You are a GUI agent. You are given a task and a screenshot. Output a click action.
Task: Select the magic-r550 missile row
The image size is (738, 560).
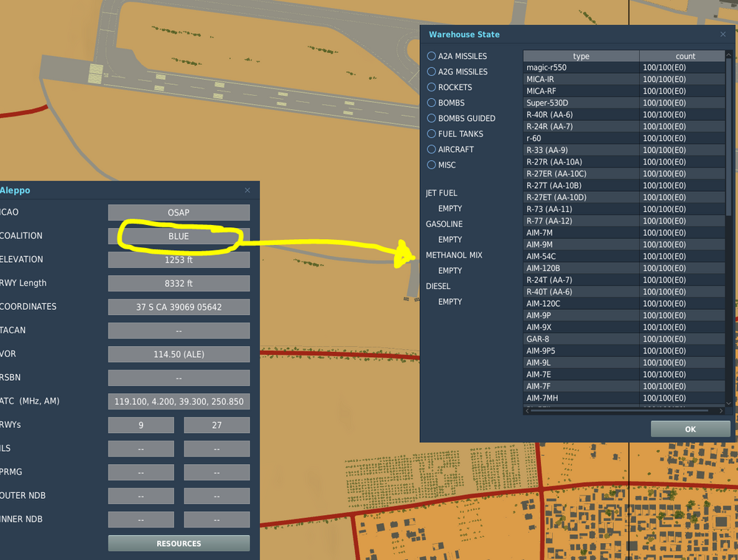click(624, 67)
